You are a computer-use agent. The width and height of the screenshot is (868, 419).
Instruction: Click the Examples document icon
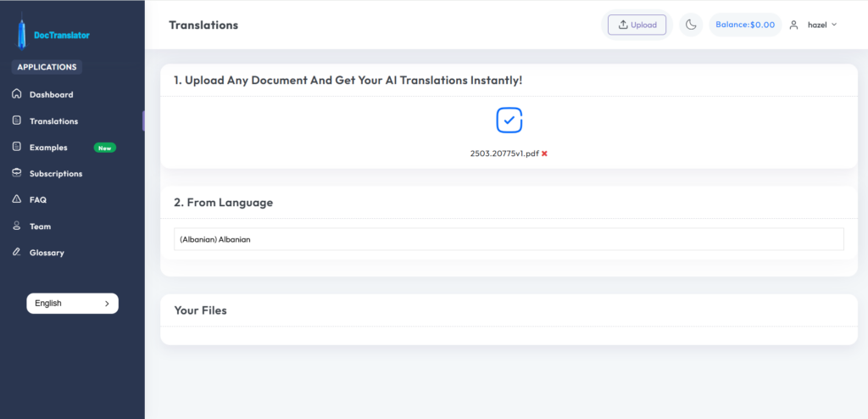coord(17,148)
